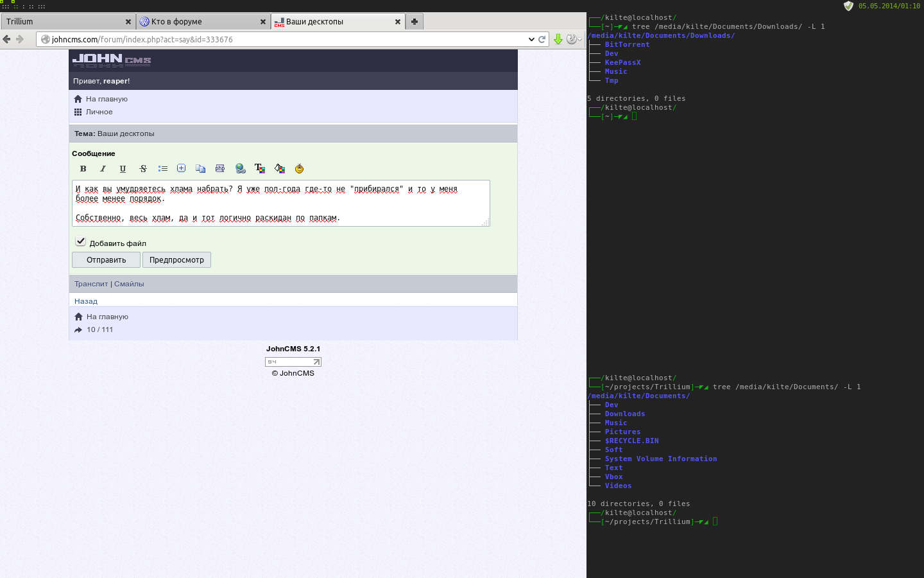Image resolution: width=924 pixels, height=578 pixels.
Task: Open the text color picker
Action: 260,169
